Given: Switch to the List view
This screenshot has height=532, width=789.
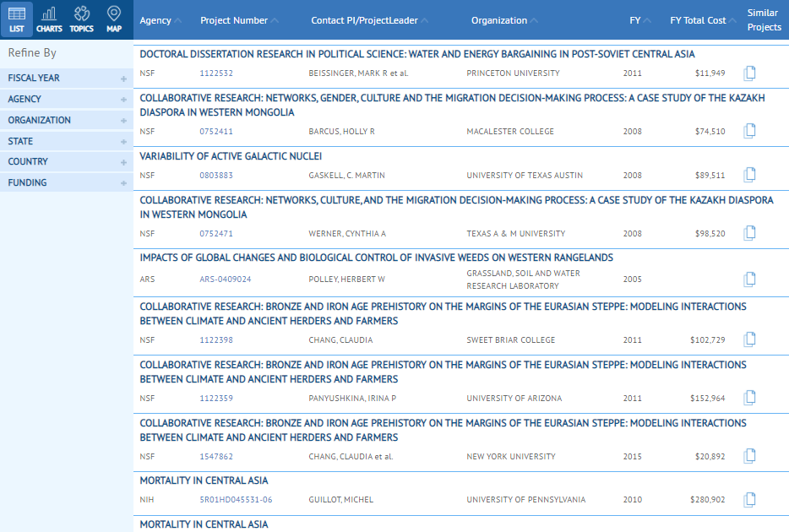Looking at the screenshot, I should tap(17, 19).
